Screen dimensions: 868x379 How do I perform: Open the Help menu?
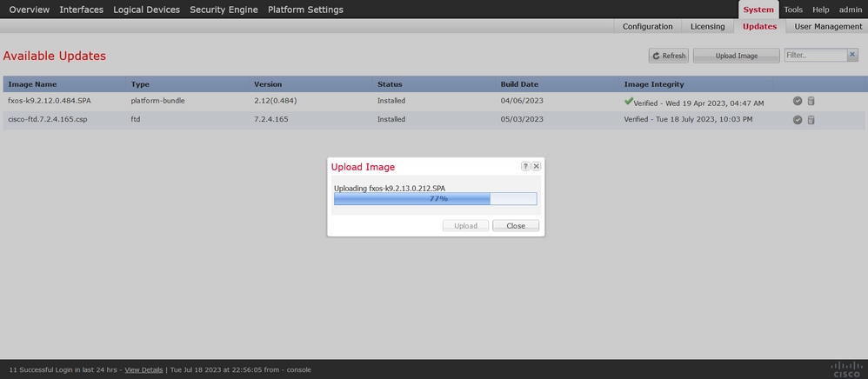pyautogui.click(x=821, y=10)
